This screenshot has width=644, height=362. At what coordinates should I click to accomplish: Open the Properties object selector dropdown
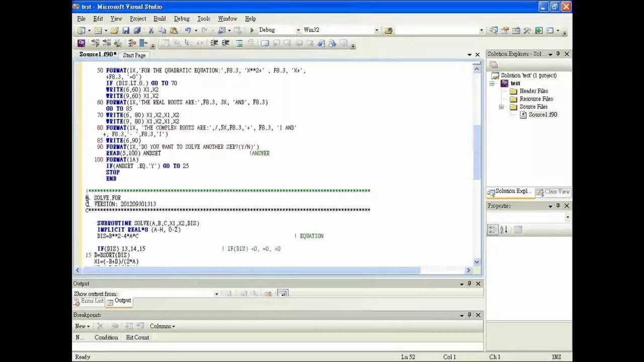[x=568, y=218]
